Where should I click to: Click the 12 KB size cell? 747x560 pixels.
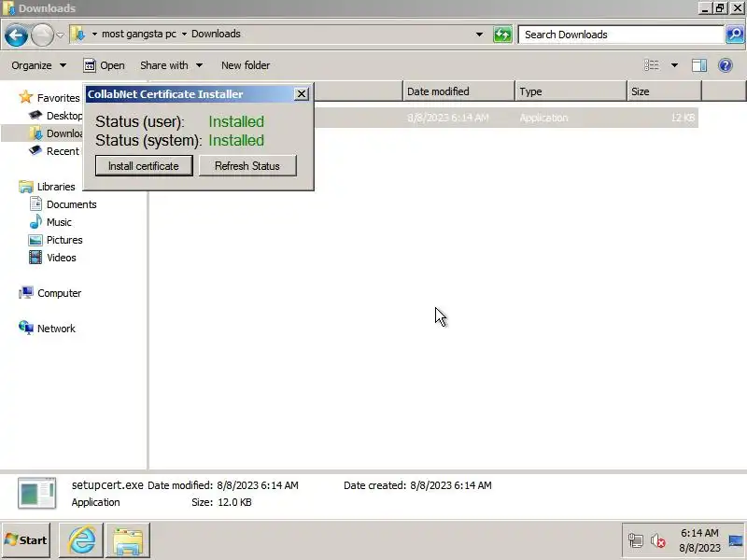(683, 118)
